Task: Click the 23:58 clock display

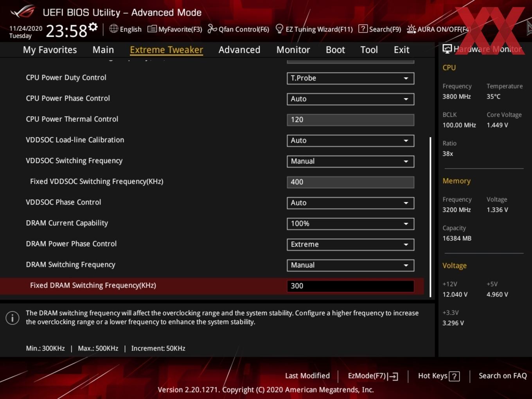Action: point(66,31)
